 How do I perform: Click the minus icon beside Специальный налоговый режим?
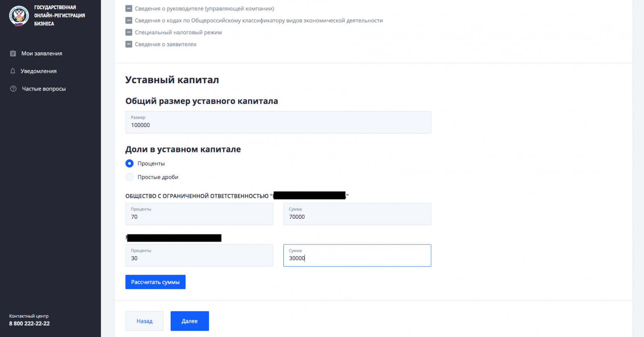tap(129, 32)
